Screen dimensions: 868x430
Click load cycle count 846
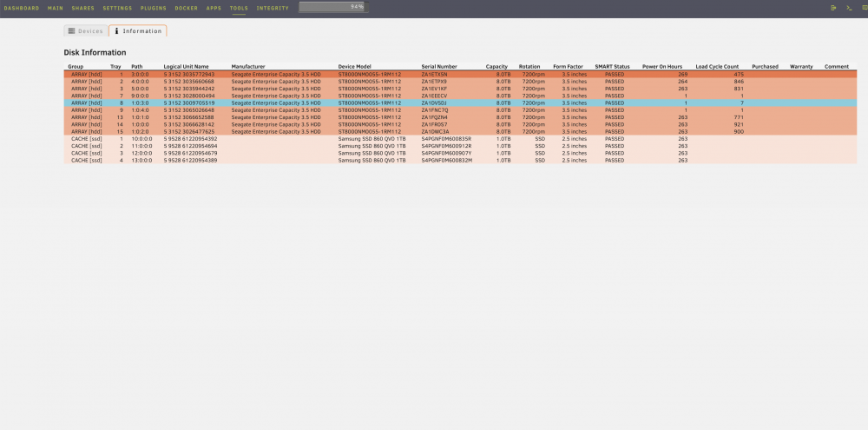coord(739,82)
